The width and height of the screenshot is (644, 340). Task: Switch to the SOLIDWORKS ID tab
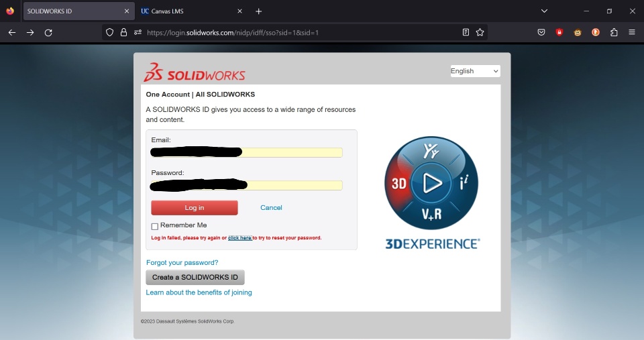(78, 11)
